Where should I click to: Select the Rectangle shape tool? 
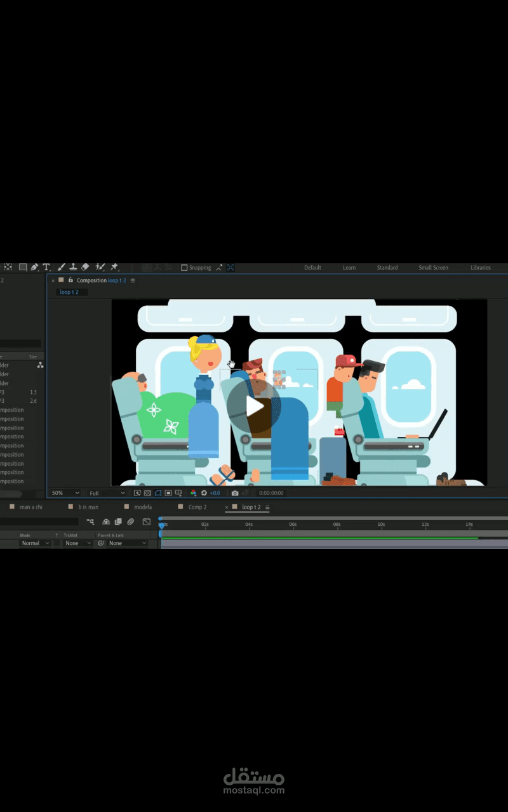coord(23,268)
